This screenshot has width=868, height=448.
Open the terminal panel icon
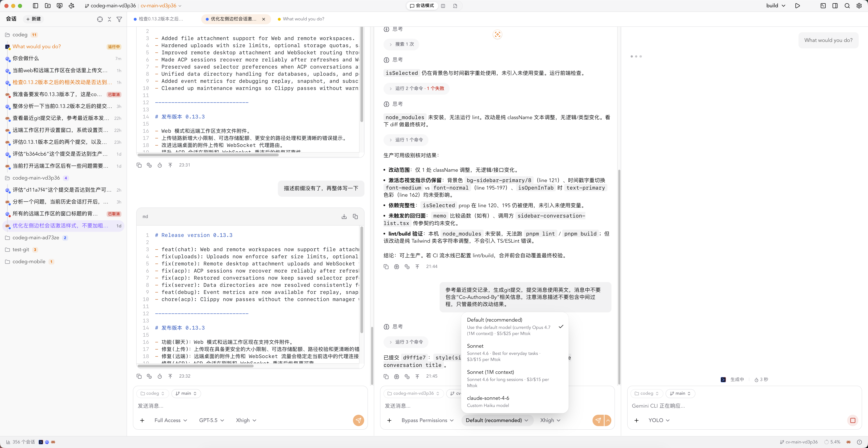coord(823,6)
